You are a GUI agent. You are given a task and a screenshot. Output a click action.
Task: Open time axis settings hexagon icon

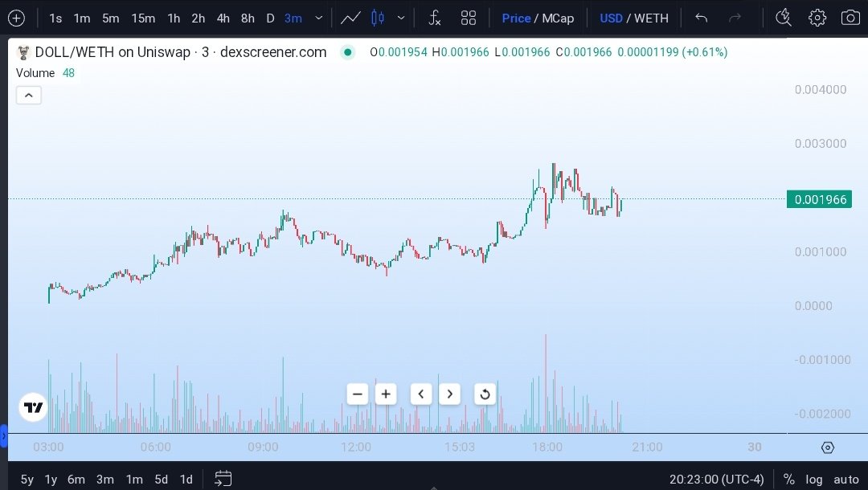pyautogui.click(x=828, y=447)
